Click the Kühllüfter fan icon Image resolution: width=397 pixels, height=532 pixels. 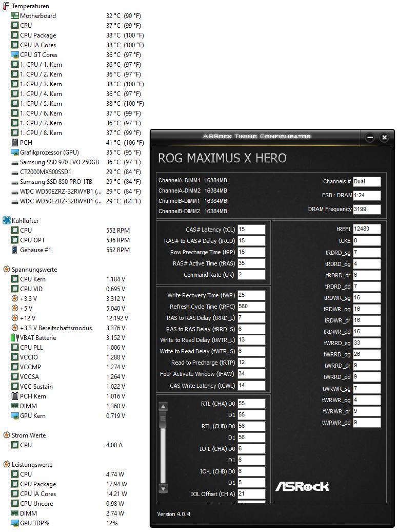7,220
